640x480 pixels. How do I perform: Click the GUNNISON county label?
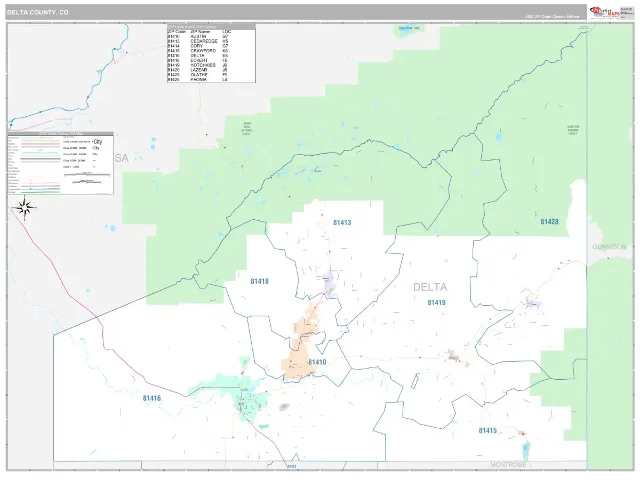pos(609,247)
